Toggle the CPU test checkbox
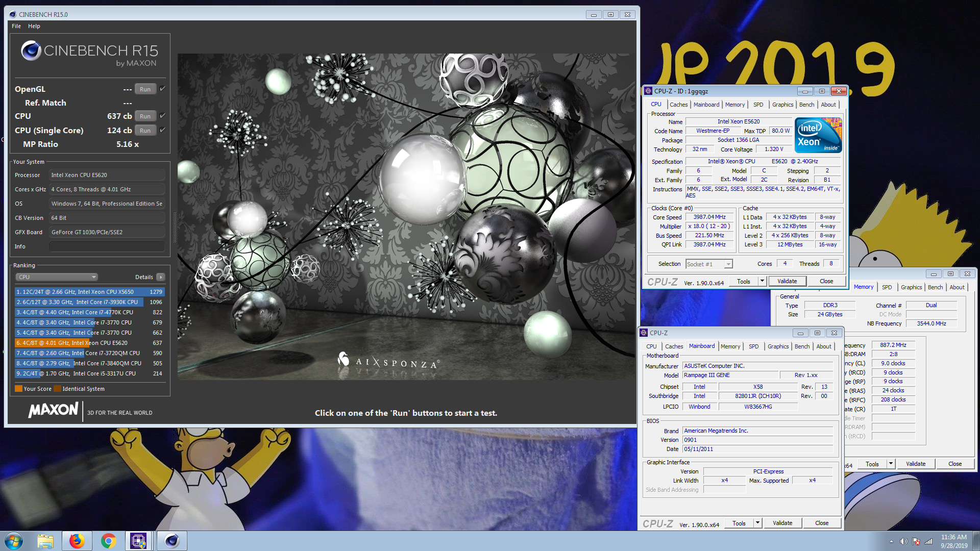The height and width of the screenshot is (551, 980). pyautogui.click(x=162, y=115)
